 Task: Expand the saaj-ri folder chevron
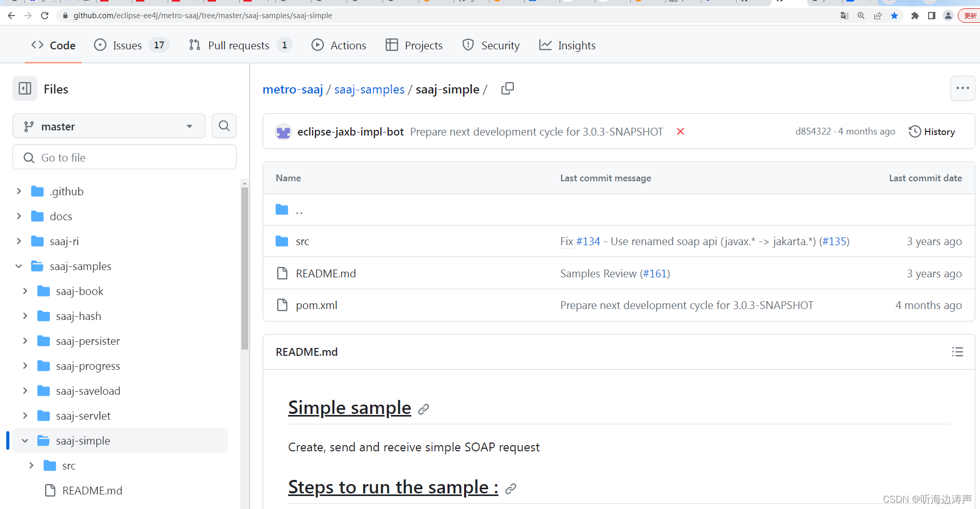pos(19,241)
